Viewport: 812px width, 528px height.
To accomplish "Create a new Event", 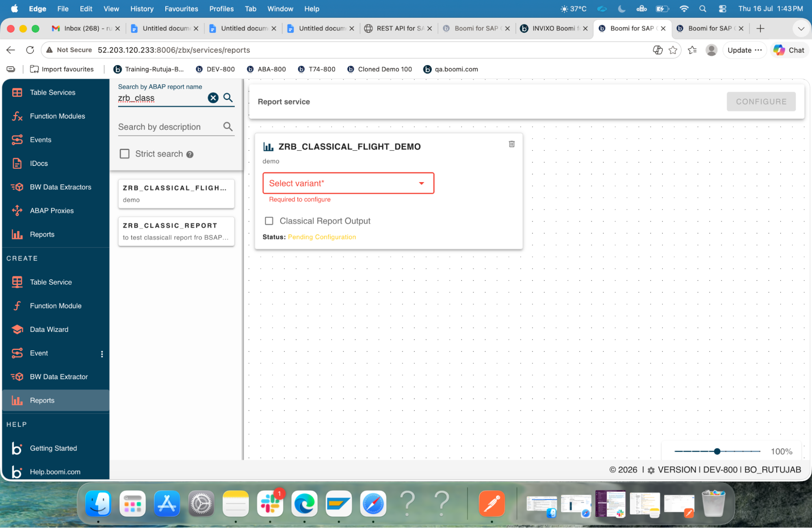I will (39, 353).
